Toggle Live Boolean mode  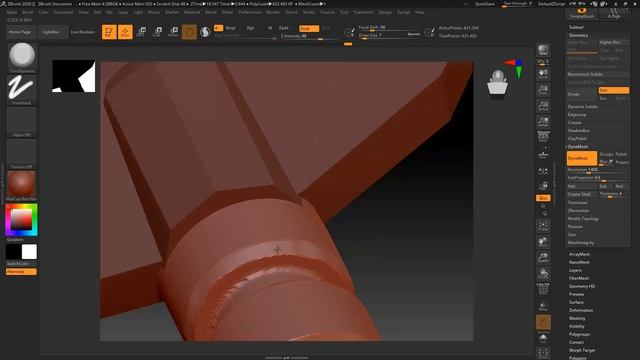(83, 32)
